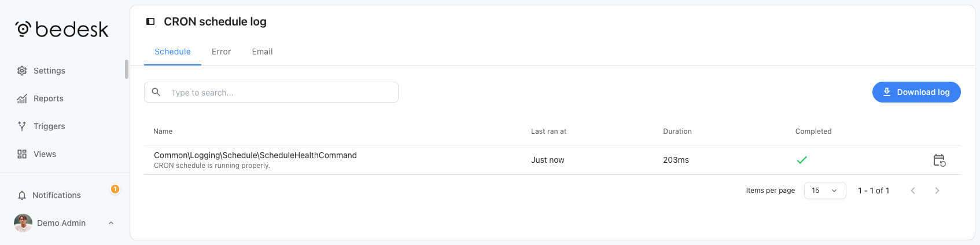Click the Download log button
980x245 pixels.
(x=916, y=92)
